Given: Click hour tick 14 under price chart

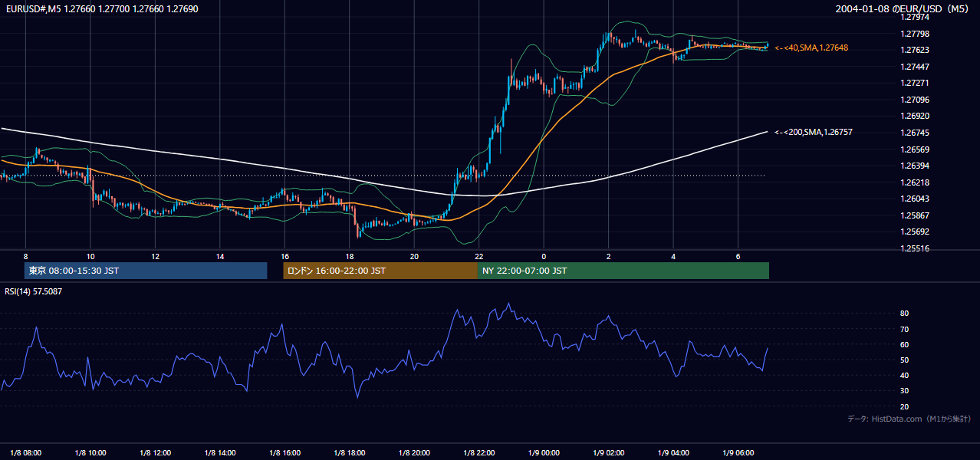Looking at the screenshot, I should [220, 256].
